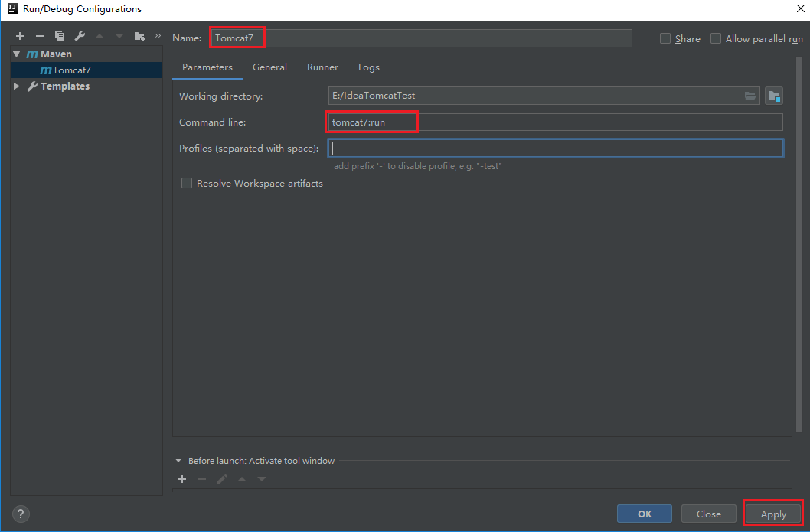Viewport: 810px width, 532px height.
Task: Open the Logs tab
Action: [x=369, y=67]
